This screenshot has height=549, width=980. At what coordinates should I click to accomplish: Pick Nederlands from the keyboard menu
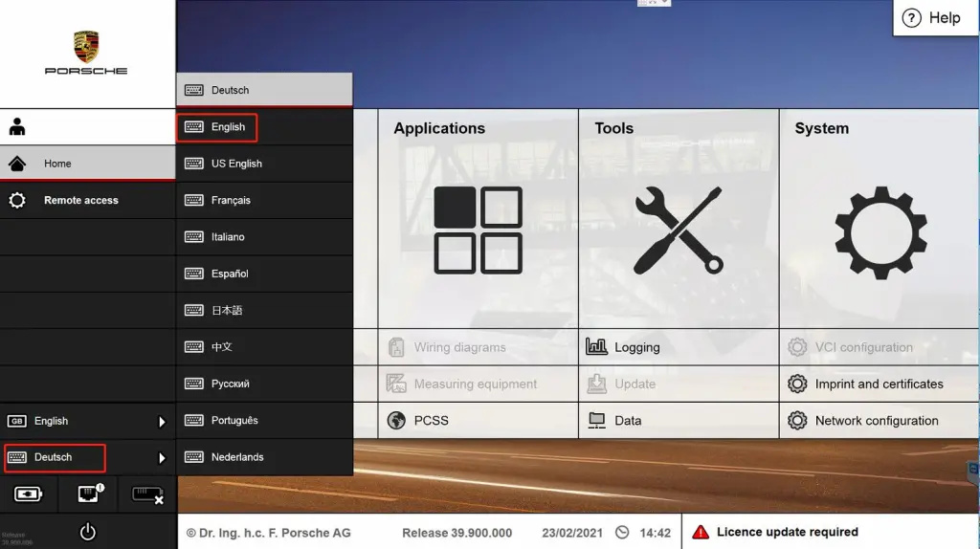(236, 457)
